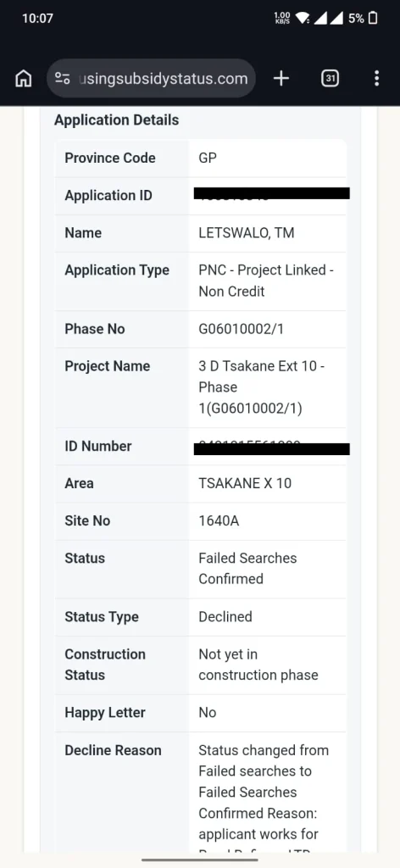400x868 pixels.
Task: Tap the Status Type value Declined
Action: click(x=225, y=617)
